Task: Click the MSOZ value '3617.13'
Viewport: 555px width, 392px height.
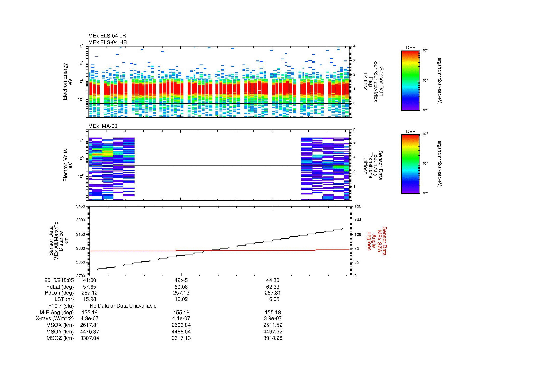Action: (181, 338)
